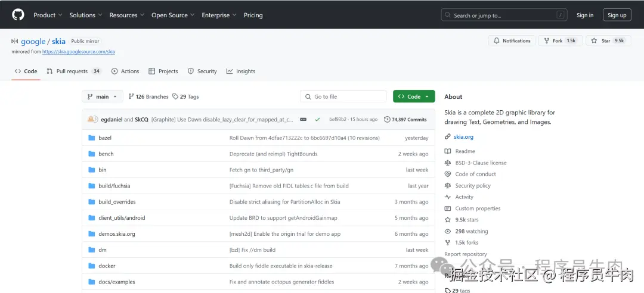Viewport: 644px width, 293px height.
Task: Click the demos.skia.org folder icon
Action: [x=92, y=234]
